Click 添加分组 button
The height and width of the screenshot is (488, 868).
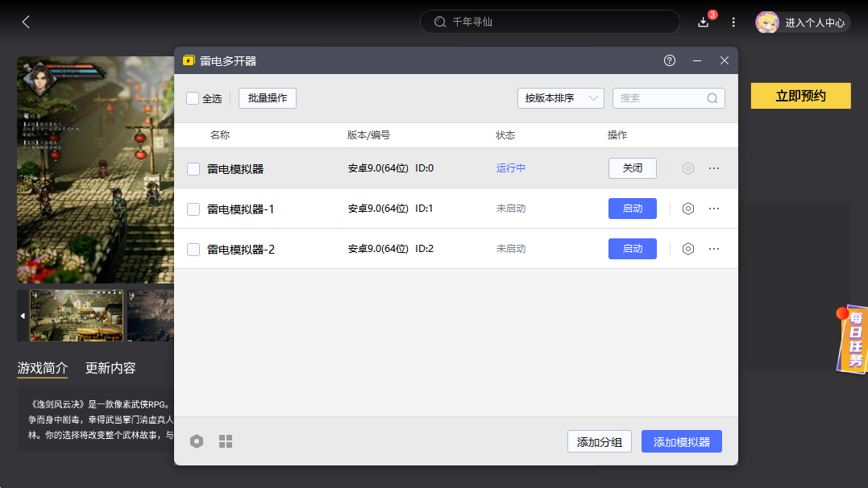(x=600, y=441)
